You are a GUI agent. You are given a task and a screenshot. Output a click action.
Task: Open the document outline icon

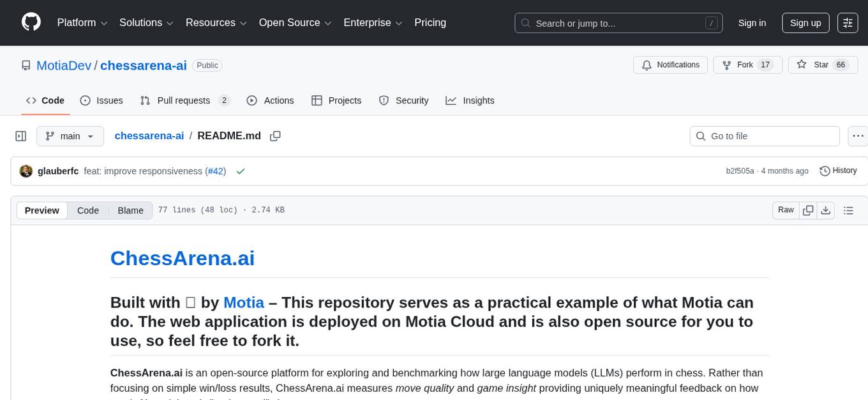pos(848,210)
